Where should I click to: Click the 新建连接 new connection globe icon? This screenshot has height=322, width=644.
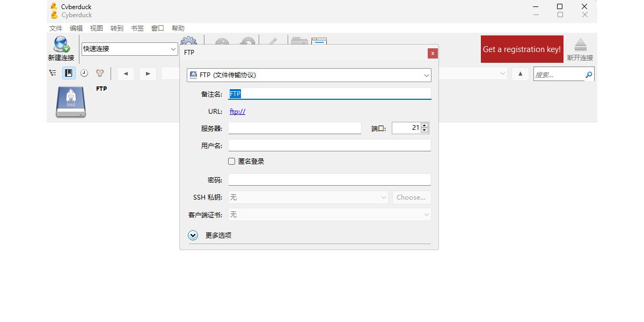tap(61, 45)
